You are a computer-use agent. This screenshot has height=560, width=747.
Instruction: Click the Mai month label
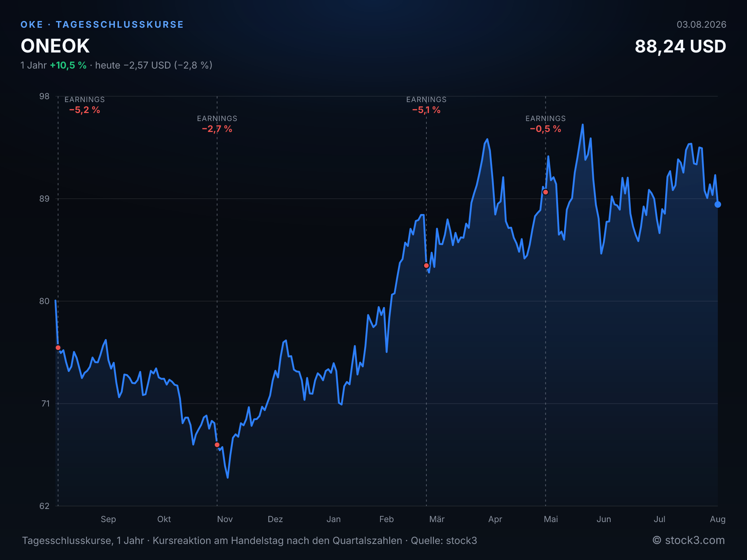[551, 519]
